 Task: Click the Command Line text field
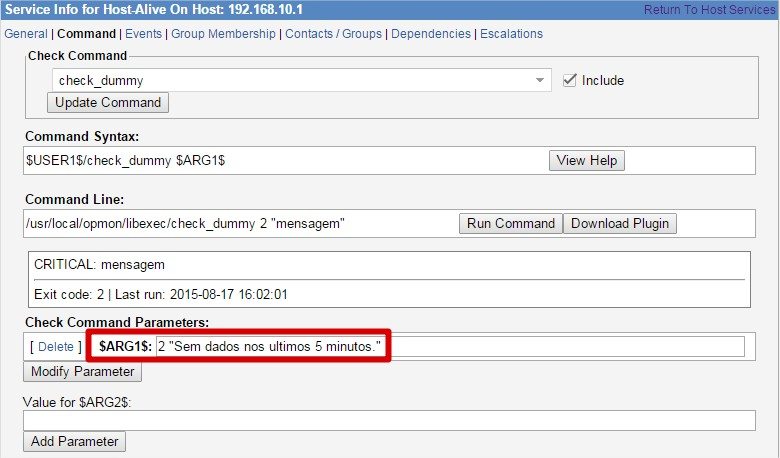[x=240, y=223]
